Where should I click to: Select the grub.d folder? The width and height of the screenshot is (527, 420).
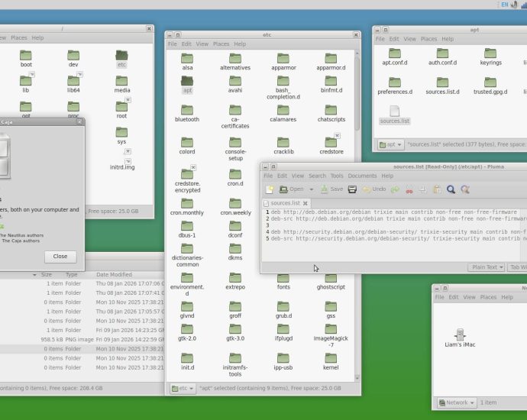pyautogui.click(x=283, y=310)
